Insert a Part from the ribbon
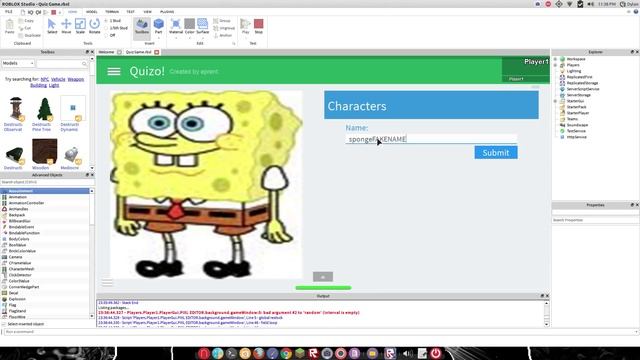The image size is (640, 360). tap(158, 25)
